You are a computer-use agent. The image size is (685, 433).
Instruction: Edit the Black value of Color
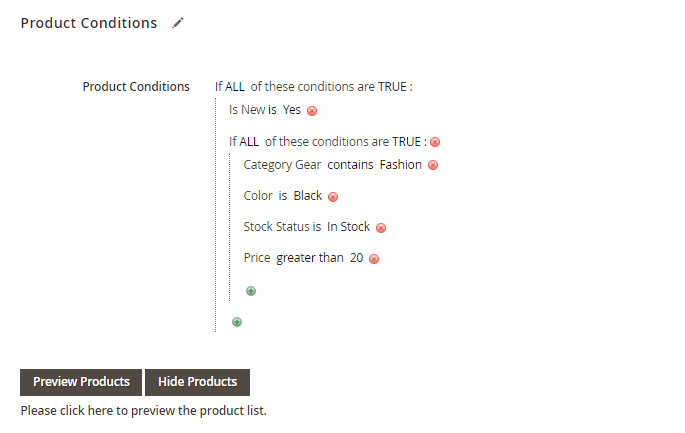point(308,196)
